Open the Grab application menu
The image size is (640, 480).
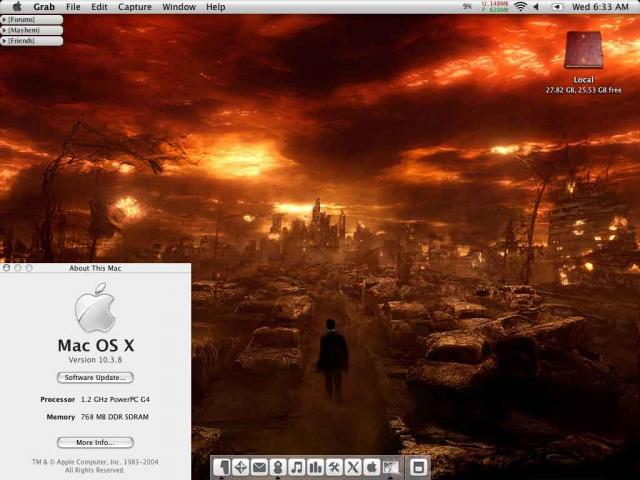44,7
